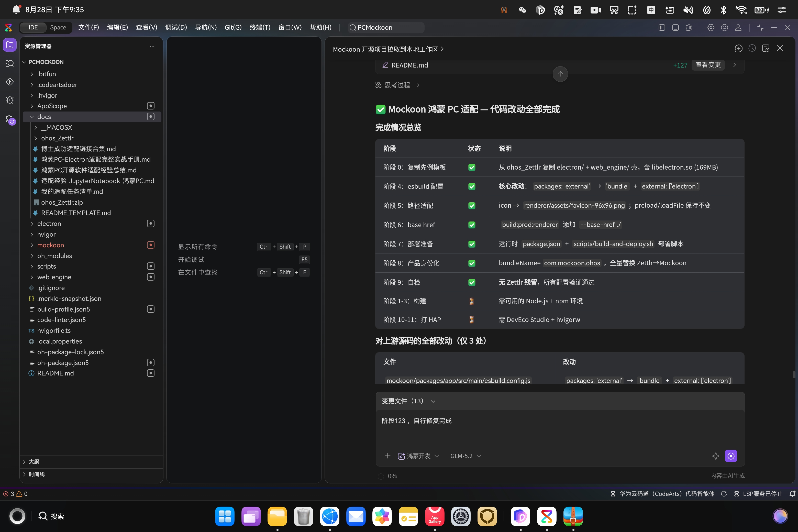798x532 pixels.
Task: Expand the 大纲 outline section
Action: tap(92, 462)
